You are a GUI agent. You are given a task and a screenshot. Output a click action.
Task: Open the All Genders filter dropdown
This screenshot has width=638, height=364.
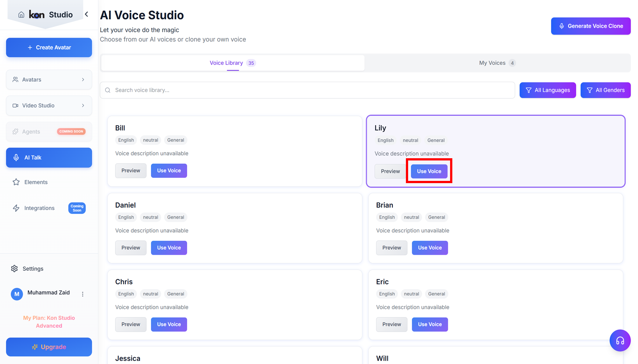(605, 90)
